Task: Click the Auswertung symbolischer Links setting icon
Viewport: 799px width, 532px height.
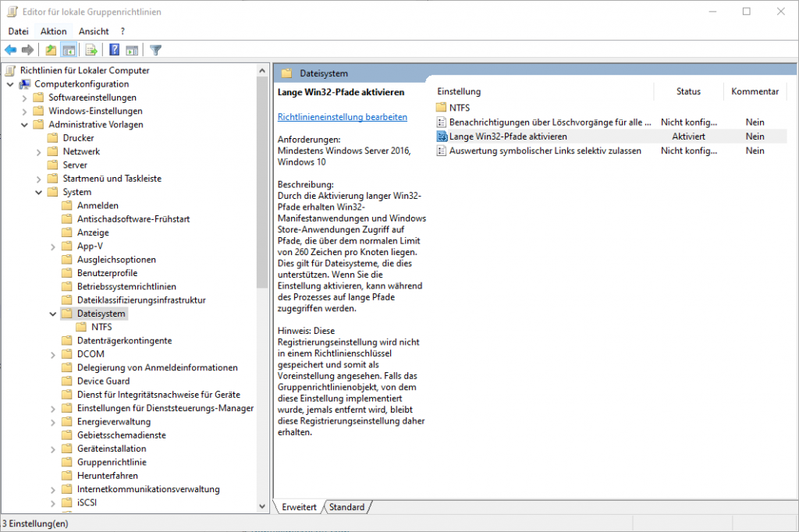Action: click(442, 151)
